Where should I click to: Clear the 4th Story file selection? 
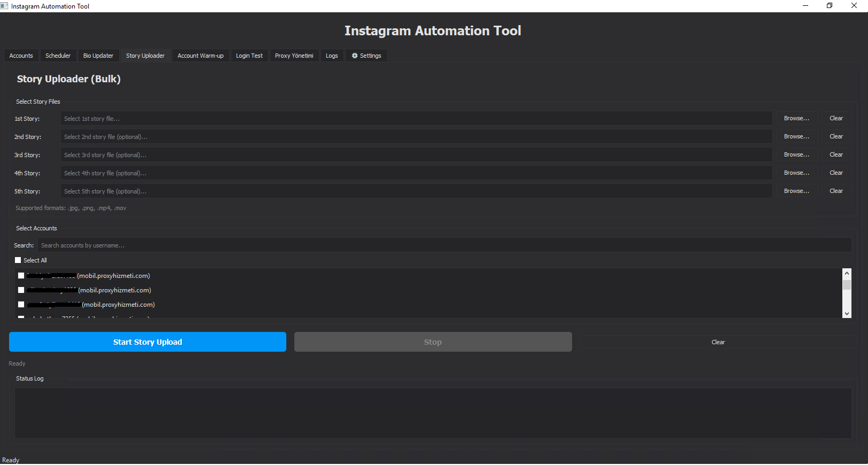836,173
